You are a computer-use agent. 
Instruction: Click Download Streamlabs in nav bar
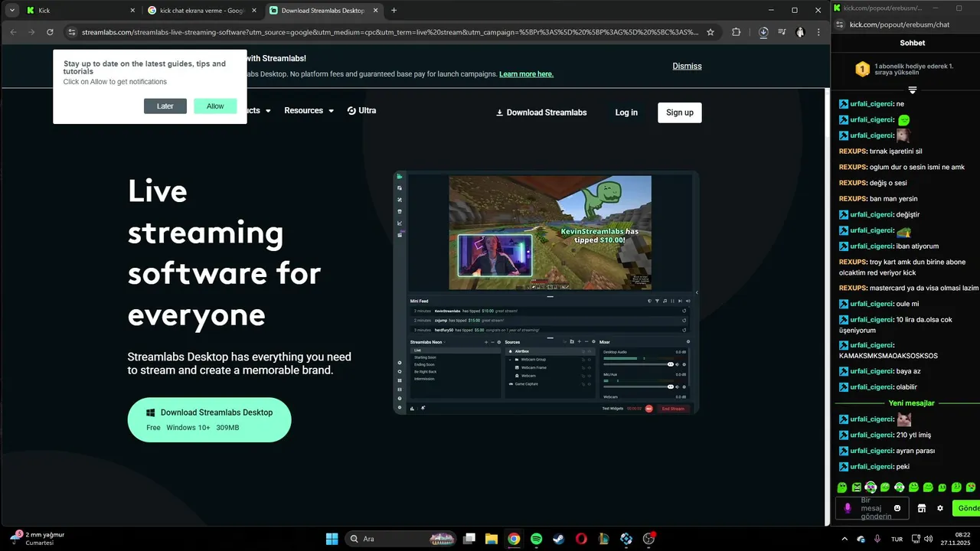[541, 112]
